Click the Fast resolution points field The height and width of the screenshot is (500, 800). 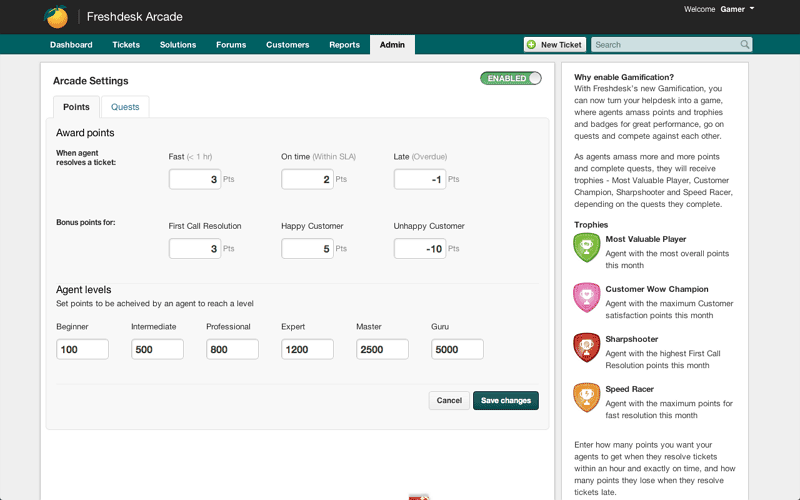click(195, 179)
